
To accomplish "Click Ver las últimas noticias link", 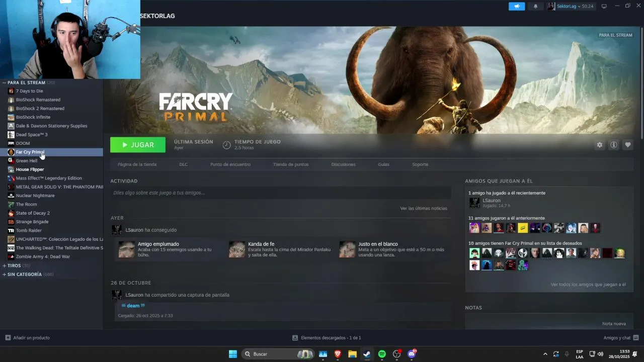I will (x=423, y=208).
